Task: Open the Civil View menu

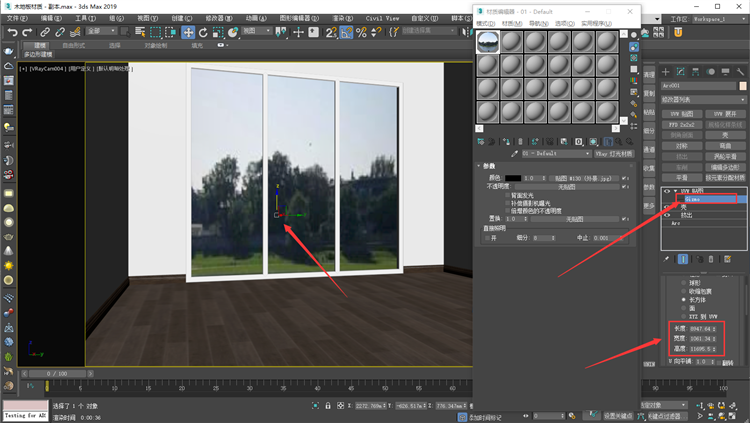Action: point(382,18)
